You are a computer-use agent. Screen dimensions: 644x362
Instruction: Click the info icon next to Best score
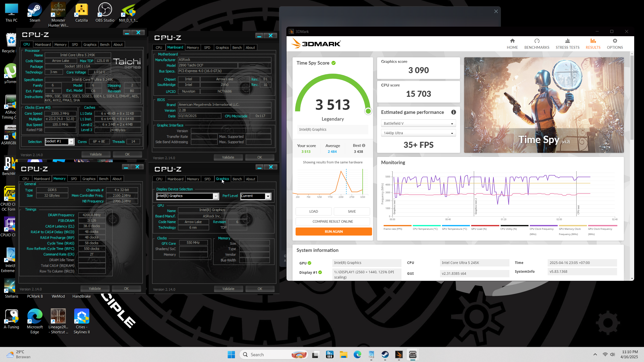(364, 145)
